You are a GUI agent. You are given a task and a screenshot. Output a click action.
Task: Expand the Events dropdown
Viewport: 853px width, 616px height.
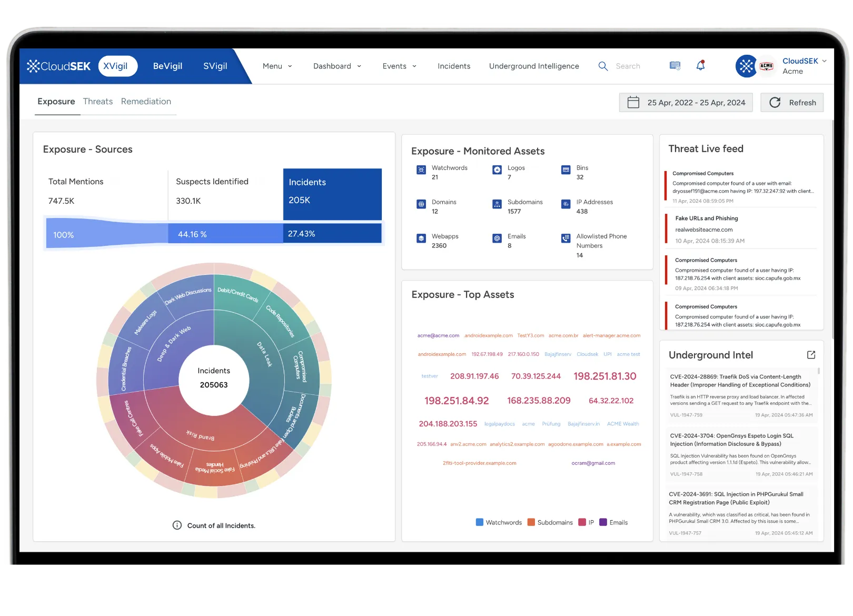(x=400, y=66)
